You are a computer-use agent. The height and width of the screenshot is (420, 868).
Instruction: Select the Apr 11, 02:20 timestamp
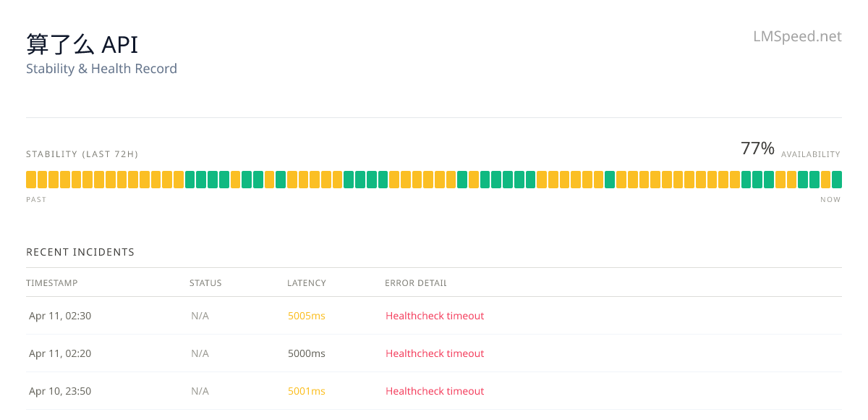(60, 353)
